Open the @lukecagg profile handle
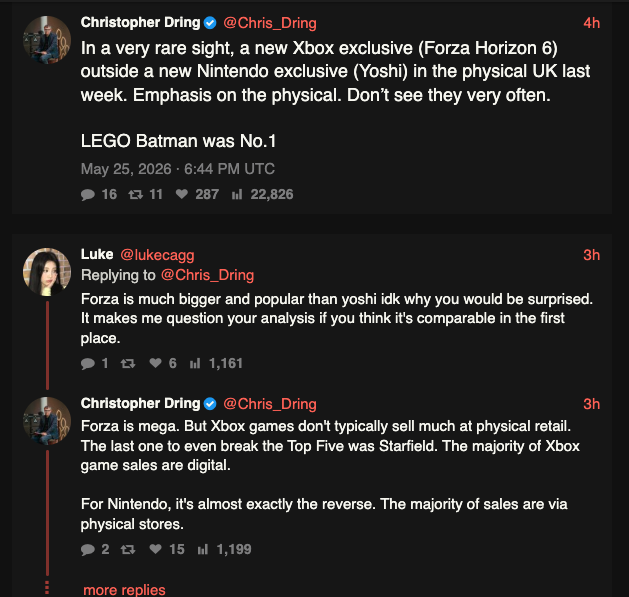Viewport: 629px width, 597px height. pos(157,255)
